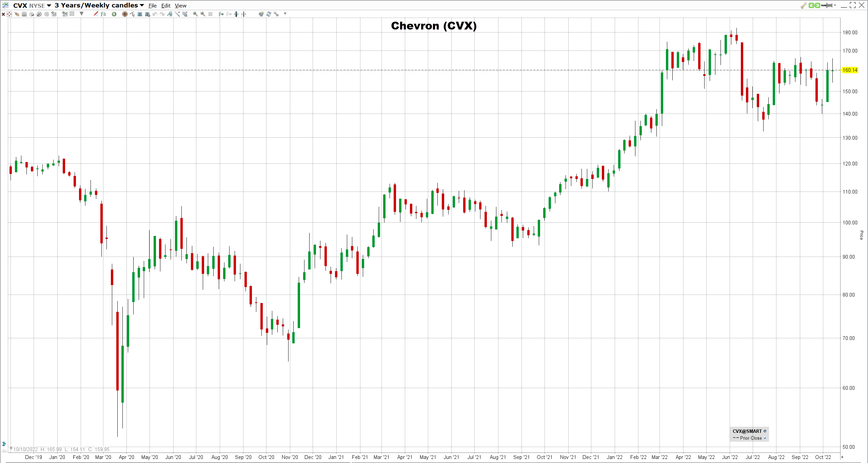Open the File menu
The width and height of the screenshot is (868, 463).
[x=153, y=6]
